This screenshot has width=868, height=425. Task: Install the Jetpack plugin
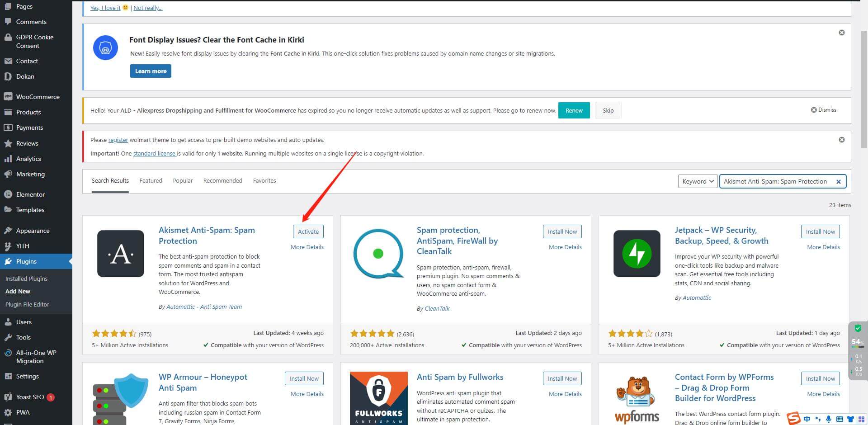coord(821,231)
